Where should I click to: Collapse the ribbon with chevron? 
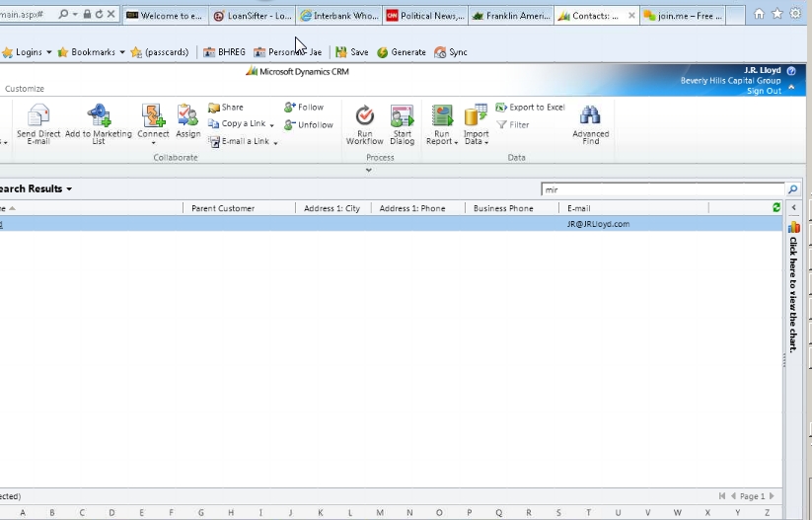click(x=369, y=171)
